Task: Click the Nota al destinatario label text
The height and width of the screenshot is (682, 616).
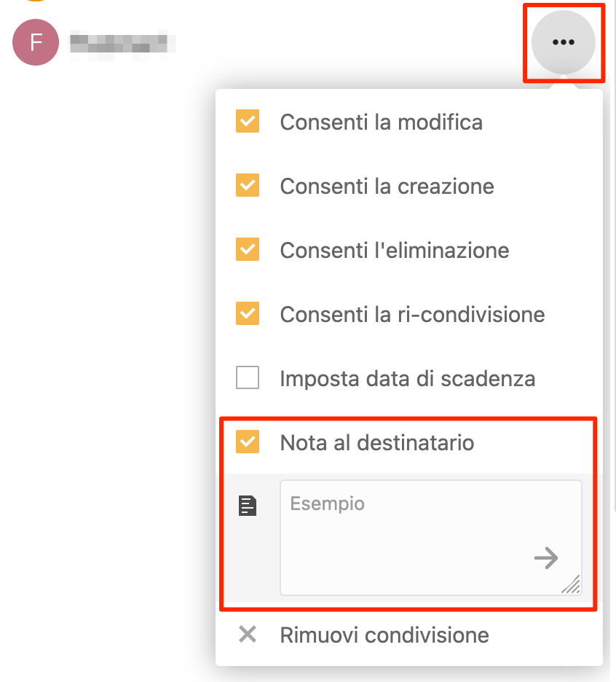Action: tap(377, 443)
